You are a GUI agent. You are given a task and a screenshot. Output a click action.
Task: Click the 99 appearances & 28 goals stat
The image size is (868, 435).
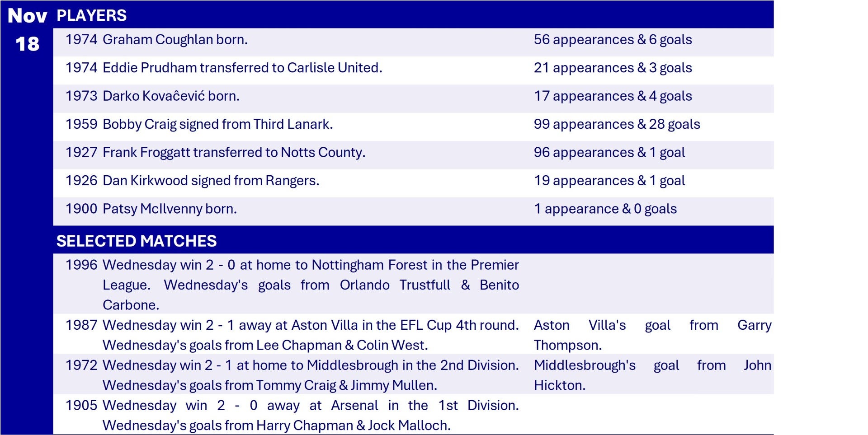point(617,124)
